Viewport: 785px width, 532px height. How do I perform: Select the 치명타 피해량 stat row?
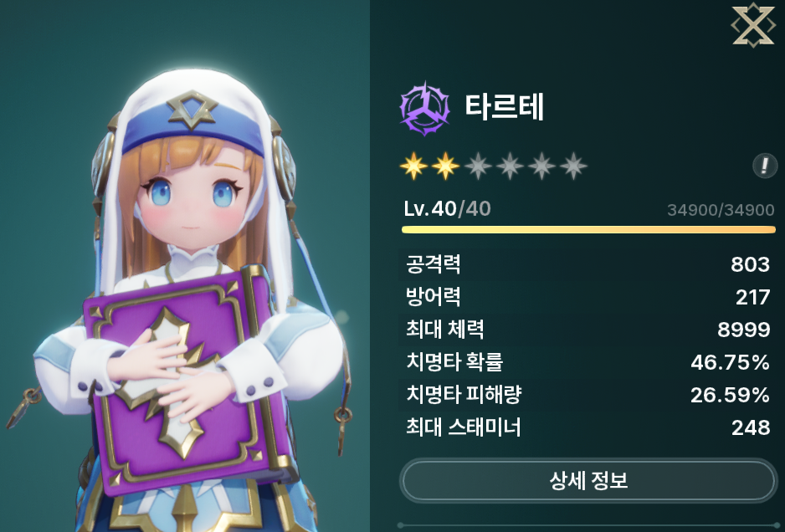coord(587,394)
